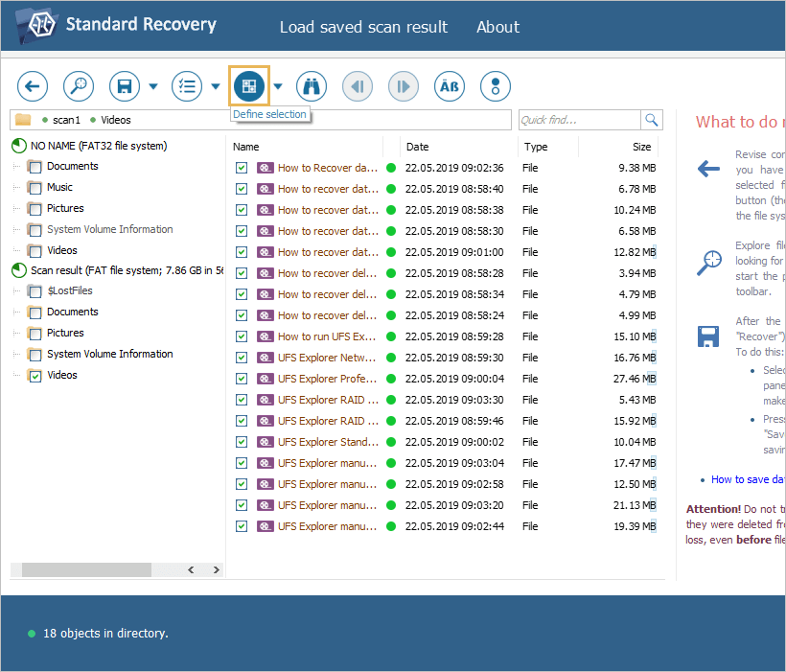
Task: Open the dropdown beside Define selection
Action: (278, 86)
